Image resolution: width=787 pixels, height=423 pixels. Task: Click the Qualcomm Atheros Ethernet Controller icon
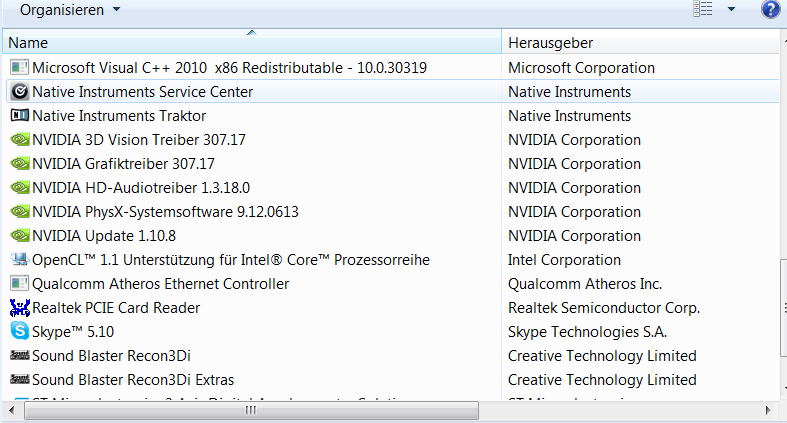[20, 284]
